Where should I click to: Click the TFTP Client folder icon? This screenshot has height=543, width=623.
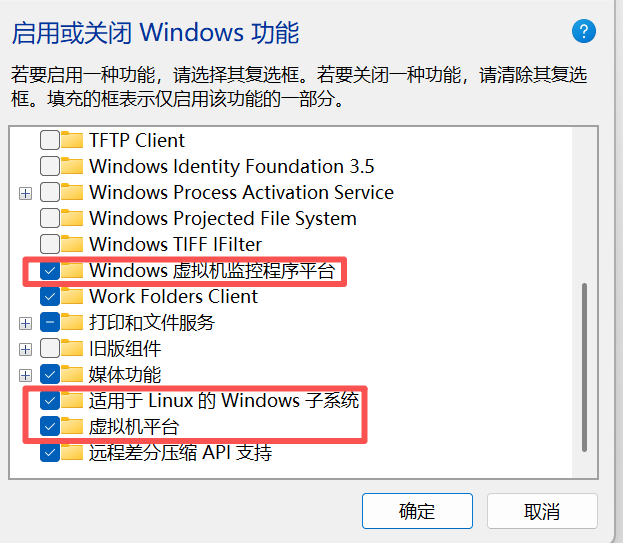[x=72, y=140]
